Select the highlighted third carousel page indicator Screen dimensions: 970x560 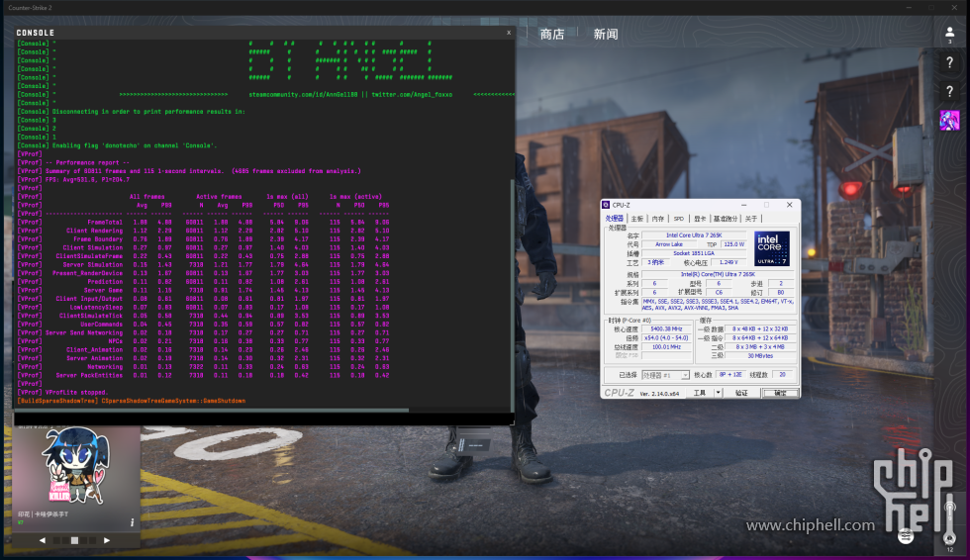(x=74, y=540)
